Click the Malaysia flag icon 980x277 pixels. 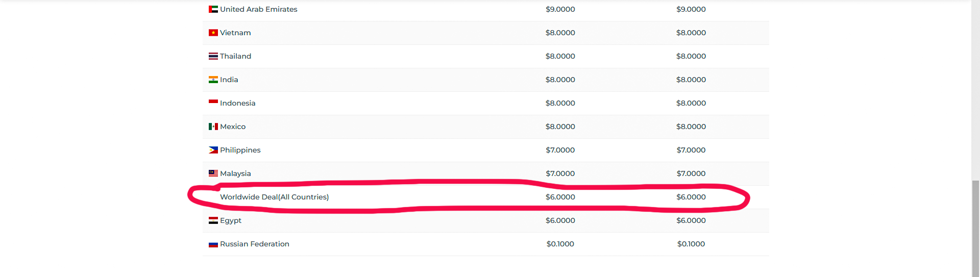point(213,173)
